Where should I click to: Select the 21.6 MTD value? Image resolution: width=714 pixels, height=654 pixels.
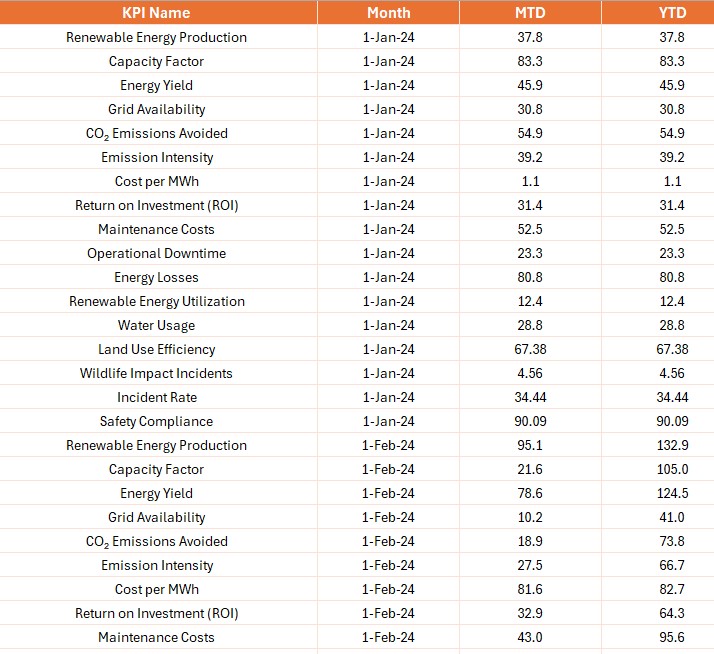530,469
